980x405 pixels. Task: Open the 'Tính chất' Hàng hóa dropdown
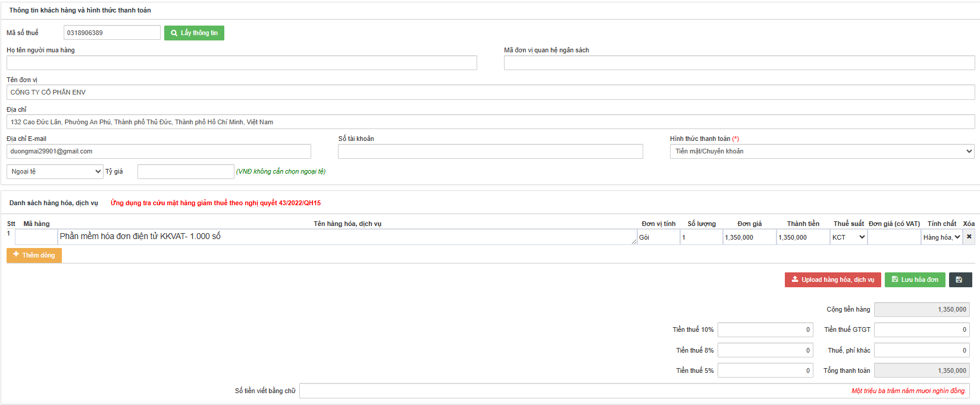pyautogui.click(x=941, y=237)
